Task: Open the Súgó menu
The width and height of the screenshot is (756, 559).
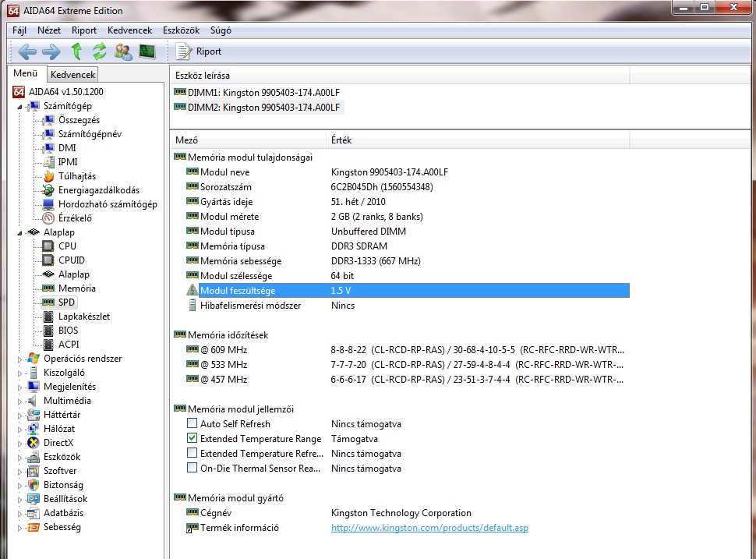Action: click(221, 30)
